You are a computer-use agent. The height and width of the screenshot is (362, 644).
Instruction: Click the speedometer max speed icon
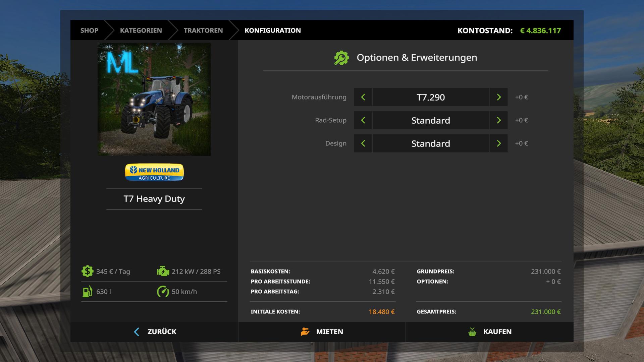pos(163,291)
